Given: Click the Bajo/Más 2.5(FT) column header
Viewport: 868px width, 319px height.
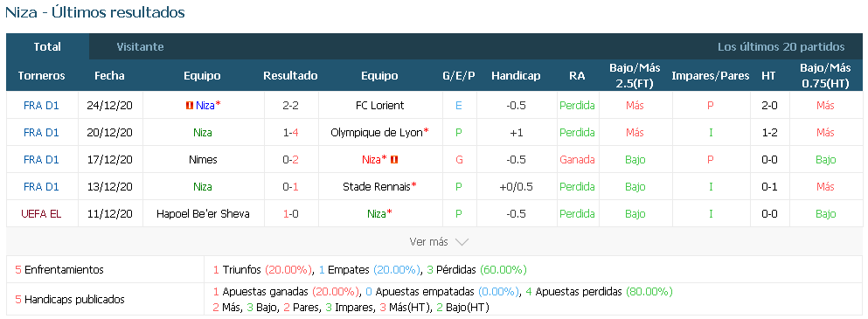Looking at the screenshot, I should (635, 76).
